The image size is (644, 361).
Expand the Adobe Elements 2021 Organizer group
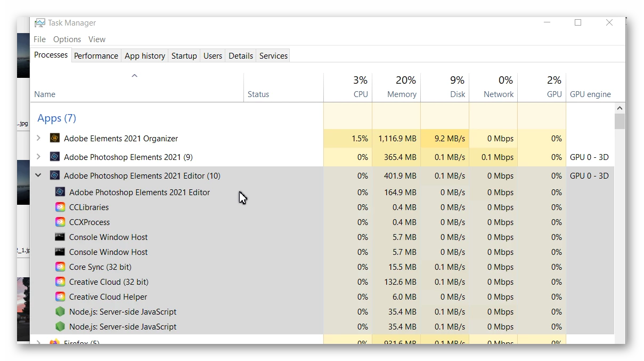pyautogui.click(x=38, y=138)
